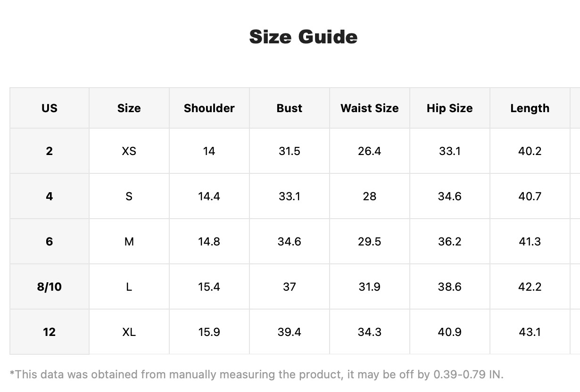Click the Hip Size column header
This screenshot has width=580, height=392.
450,108
